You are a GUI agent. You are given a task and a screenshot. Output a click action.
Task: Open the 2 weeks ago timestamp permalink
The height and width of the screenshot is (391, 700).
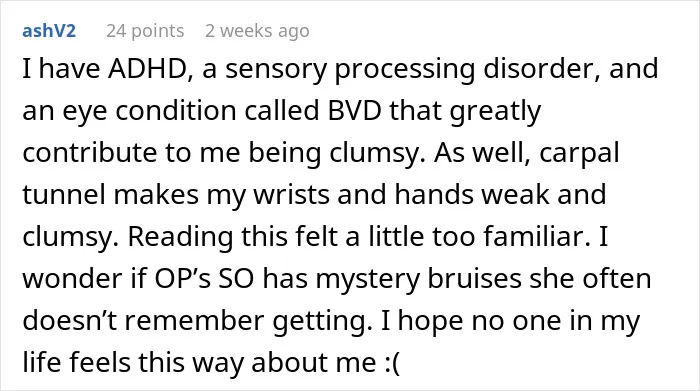(257, 31)
